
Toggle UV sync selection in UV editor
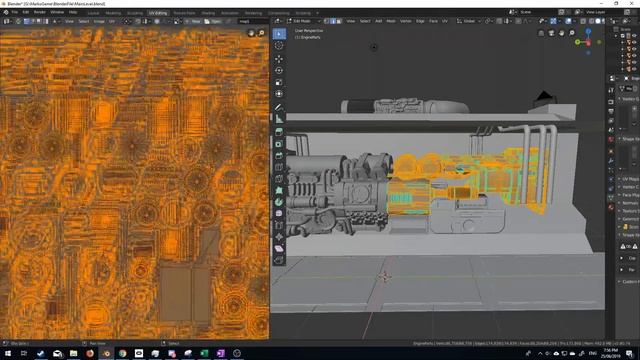(x=18, y=21)
